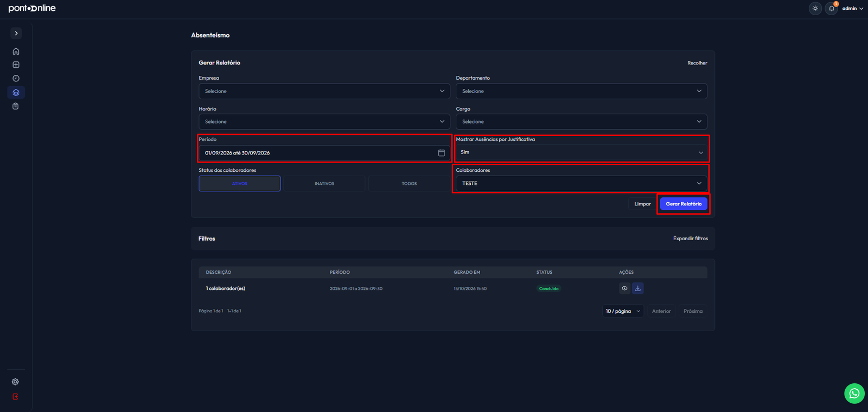Select the TODOS status option
This screenshot has height=412, width=868.
[409, 183]
